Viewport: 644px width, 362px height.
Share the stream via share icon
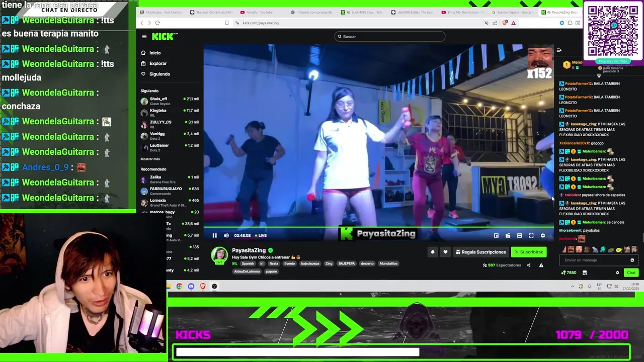click(x=528, y=265)
